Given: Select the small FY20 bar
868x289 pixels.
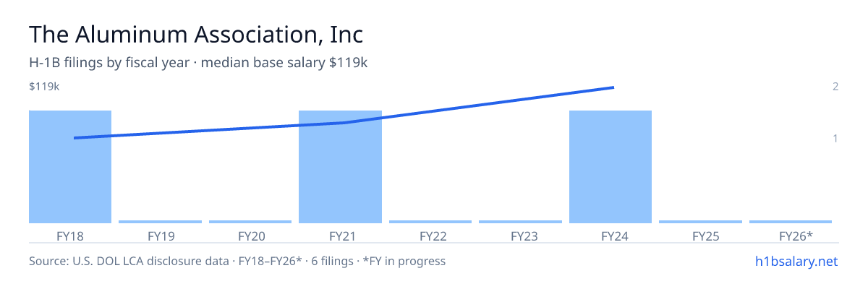Looking at the screenshot, I should [250, 222].
